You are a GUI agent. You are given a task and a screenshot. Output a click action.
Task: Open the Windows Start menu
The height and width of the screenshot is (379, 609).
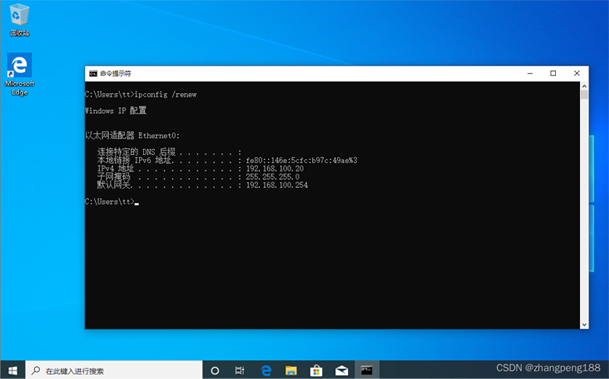[x=13, y=370]
